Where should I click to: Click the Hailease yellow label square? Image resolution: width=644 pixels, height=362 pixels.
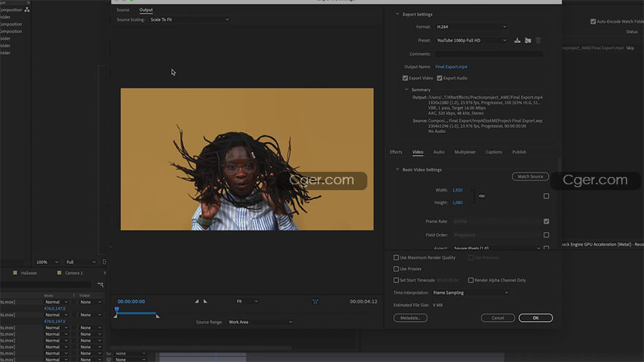pyautogui.click(x=15, y=273)
